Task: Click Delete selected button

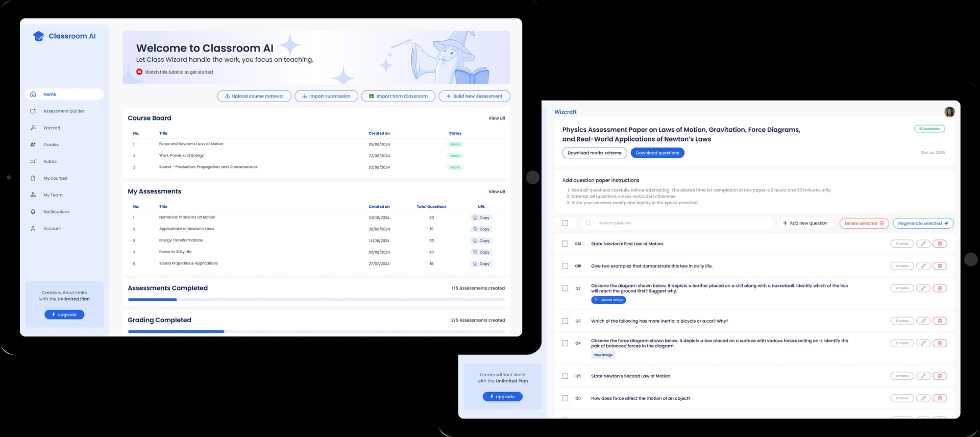Action: (x=864, y=224)
